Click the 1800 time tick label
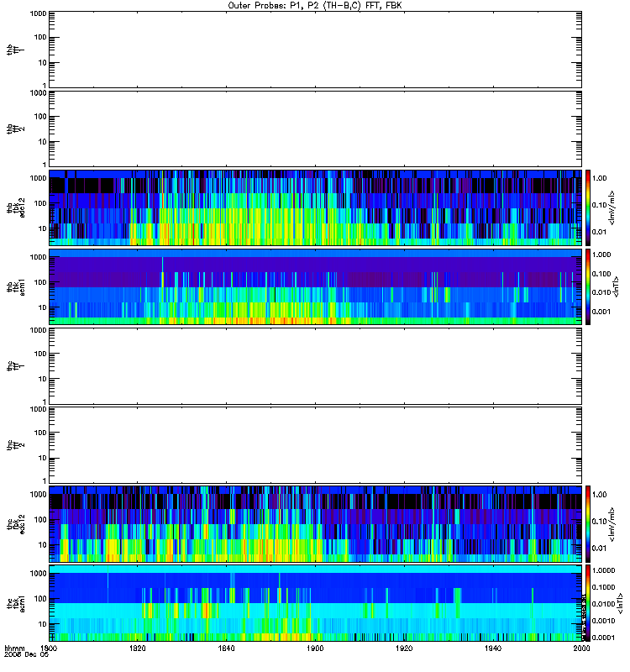This screenshot has width=630, height=672. coord(49,648)
